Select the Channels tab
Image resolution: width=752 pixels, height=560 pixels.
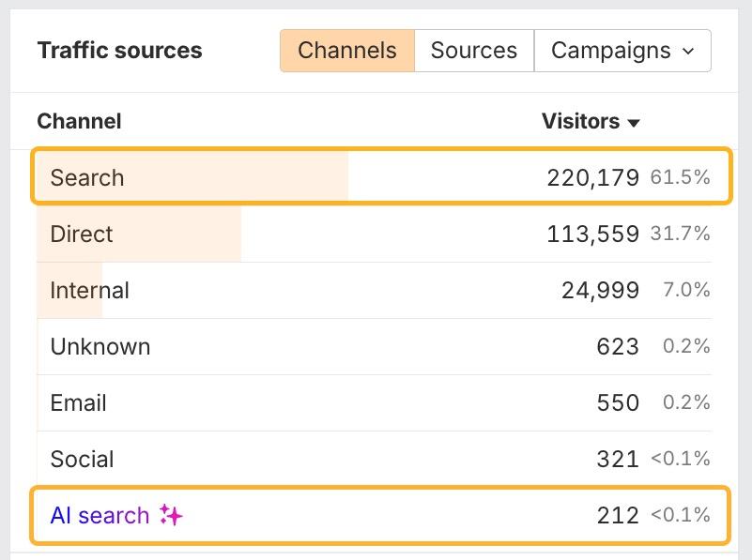tap(346, 51)
